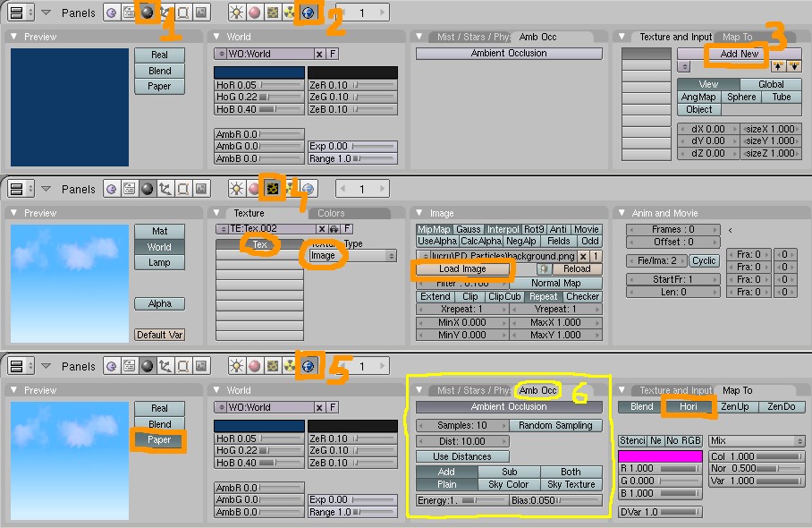The image size is (812, 528).
Task: Click the World buttons globe icon in top header
Action: click(309, 13)
